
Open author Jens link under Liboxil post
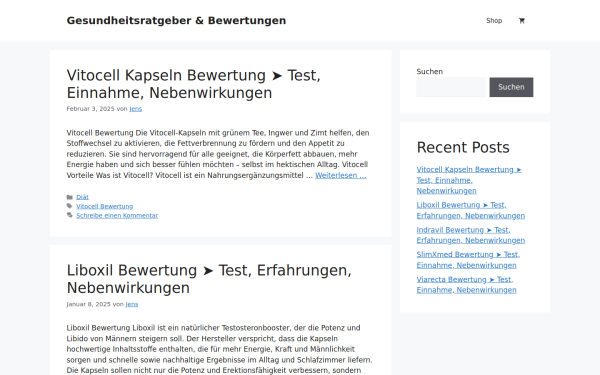[132, 304]
